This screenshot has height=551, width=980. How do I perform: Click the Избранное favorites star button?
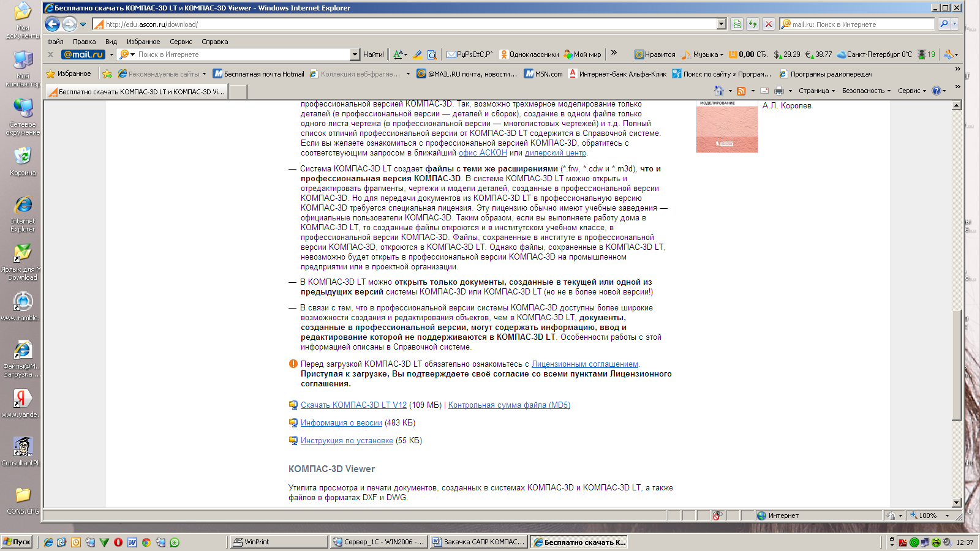click(x=69, y=73)
